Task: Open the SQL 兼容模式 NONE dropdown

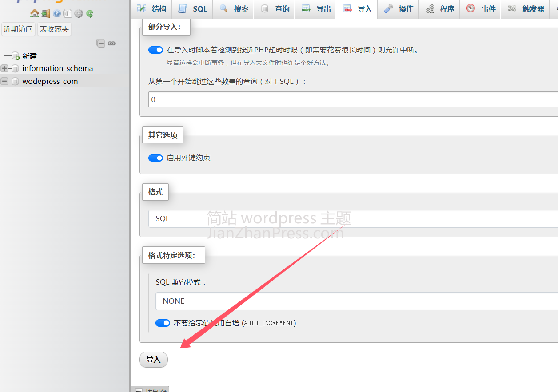Action: pos(356,301)
